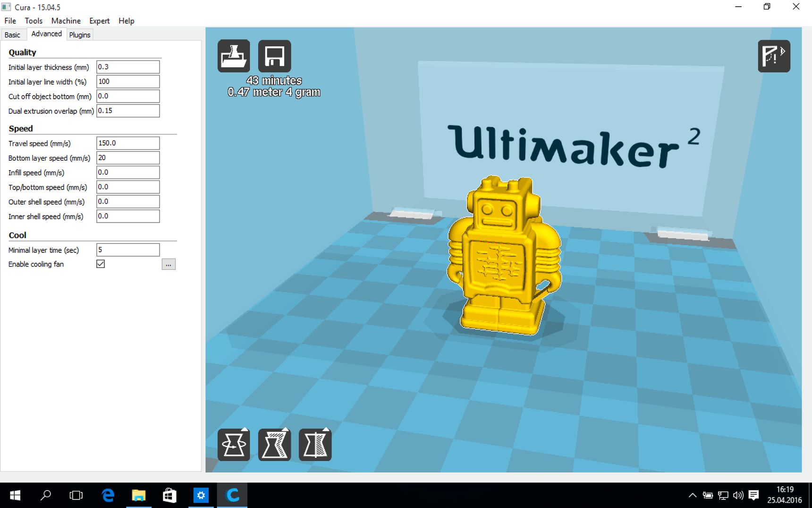Click the Load model icon
Image resolution: width=812 pixels, height=508 pixels.
(234, 56)
